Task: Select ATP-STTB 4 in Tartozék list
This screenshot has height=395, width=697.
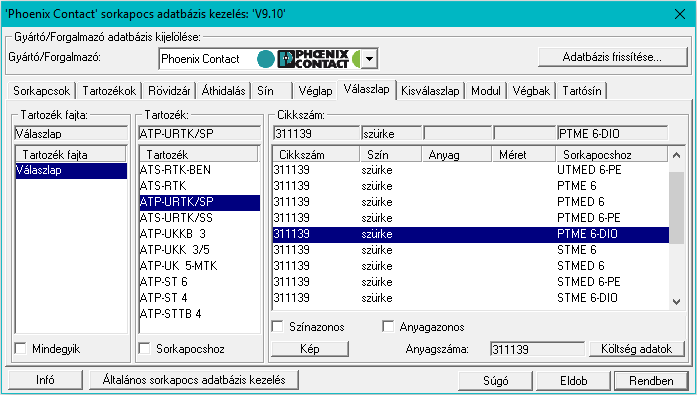Action: [x=200, y=314]
